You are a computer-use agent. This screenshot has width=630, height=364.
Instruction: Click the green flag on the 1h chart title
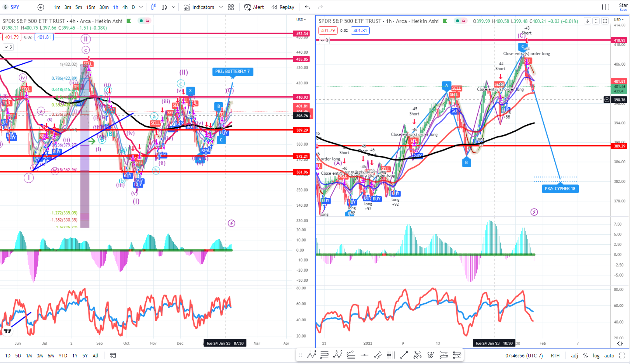click(x=445, y=21)
